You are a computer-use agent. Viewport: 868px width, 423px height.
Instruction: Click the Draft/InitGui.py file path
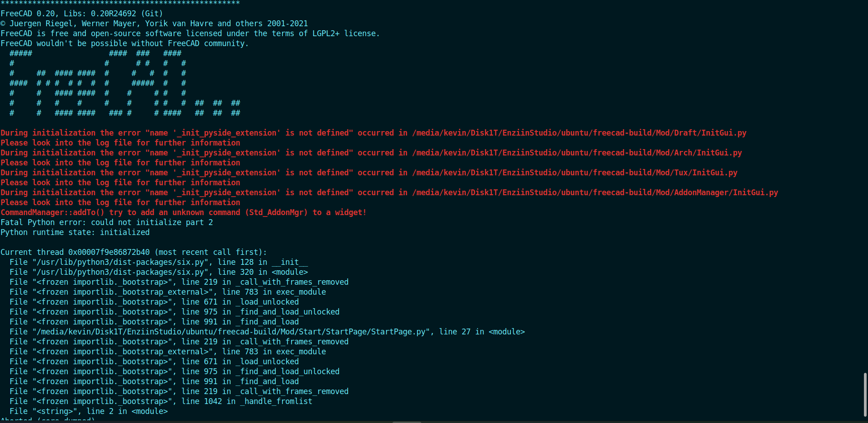coord(579,133)
